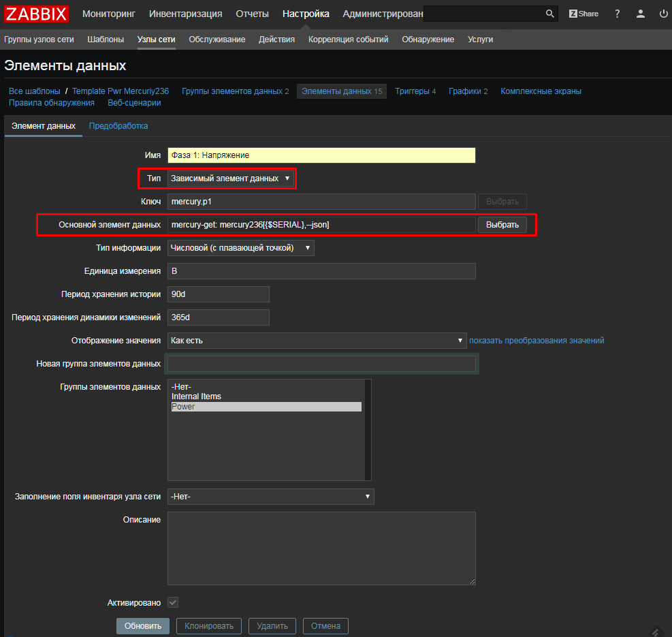Go to Услуги submenu

(480, 40)
